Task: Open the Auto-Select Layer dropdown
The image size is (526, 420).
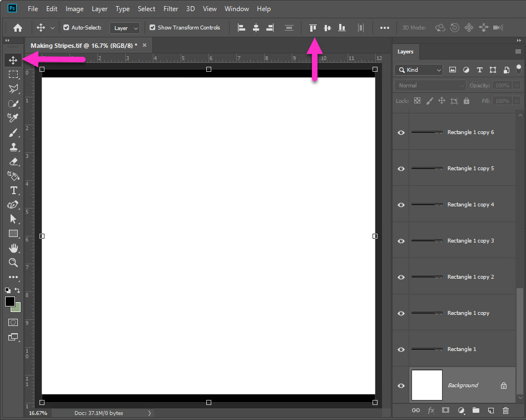Action: 125,28
